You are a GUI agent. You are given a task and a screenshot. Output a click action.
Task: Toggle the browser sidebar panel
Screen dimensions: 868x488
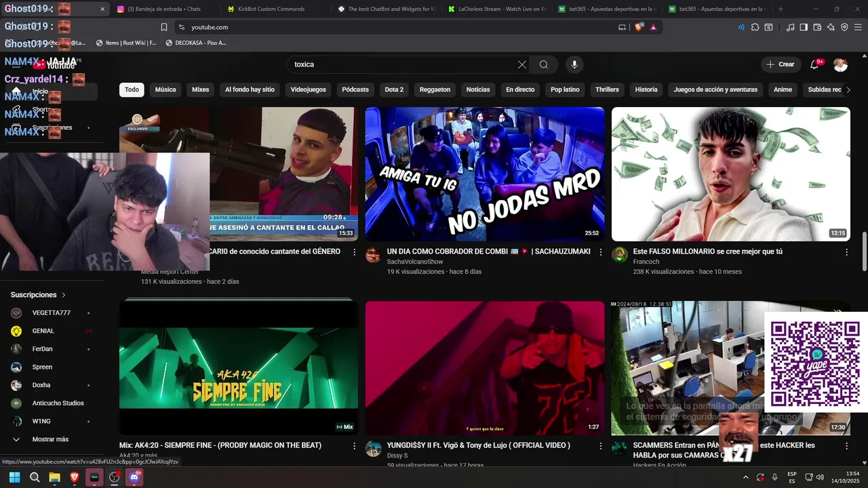[x=804, y=27]
